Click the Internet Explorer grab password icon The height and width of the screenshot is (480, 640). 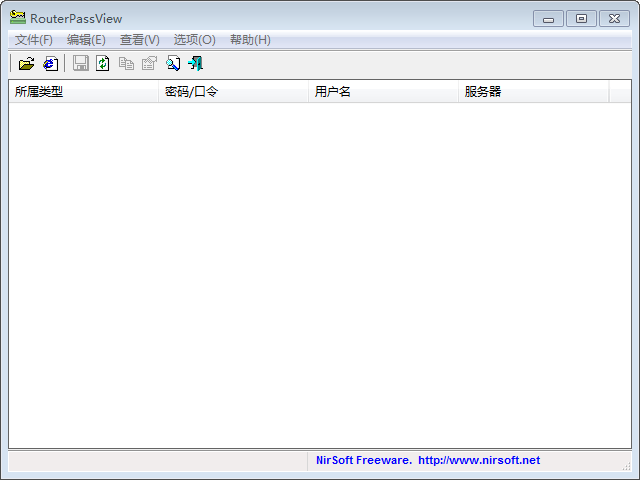tap(50, 64)
